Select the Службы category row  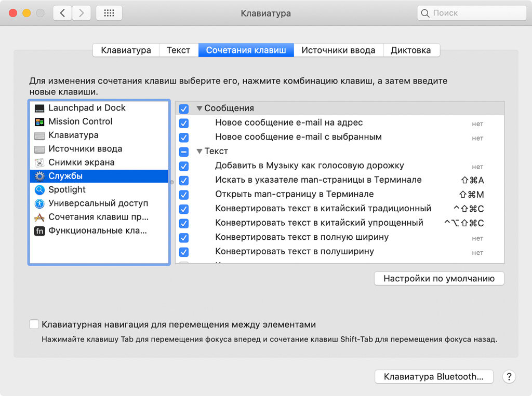[x=99, y=176]
